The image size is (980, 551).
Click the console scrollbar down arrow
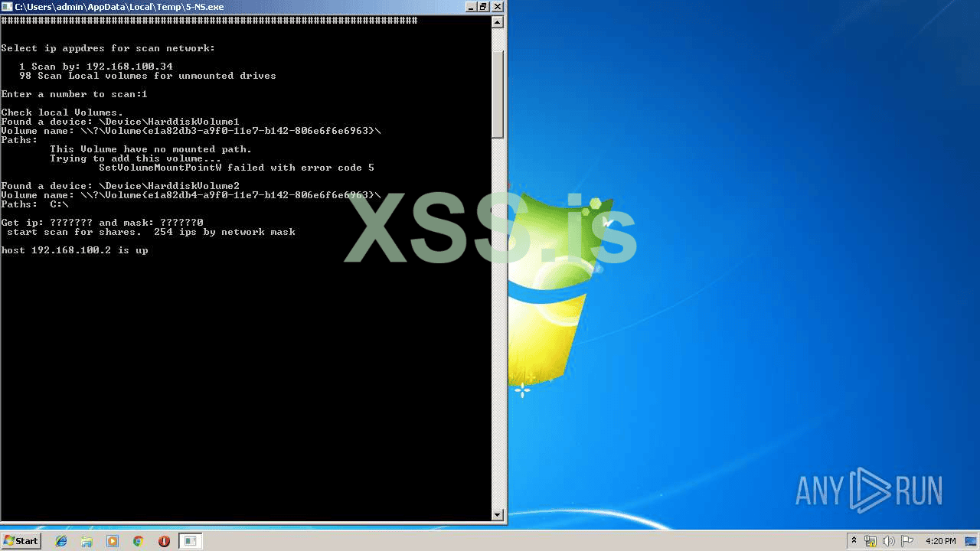498,515
